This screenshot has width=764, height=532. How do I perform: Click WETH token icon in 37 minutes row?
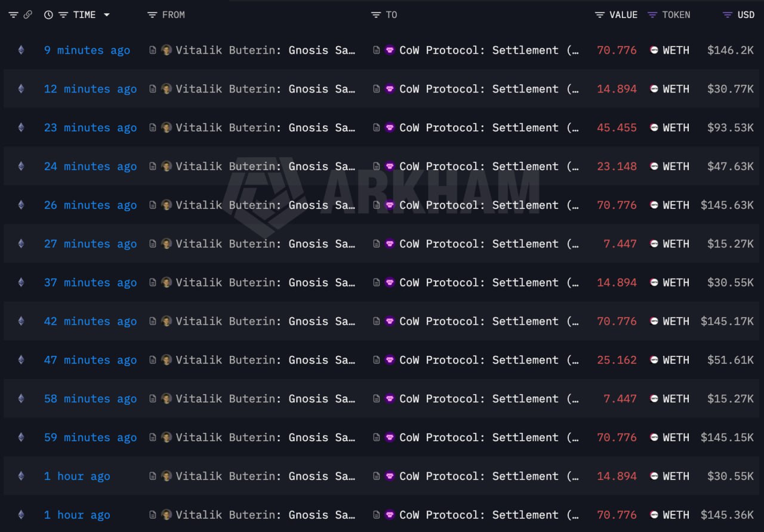[654, 282]
